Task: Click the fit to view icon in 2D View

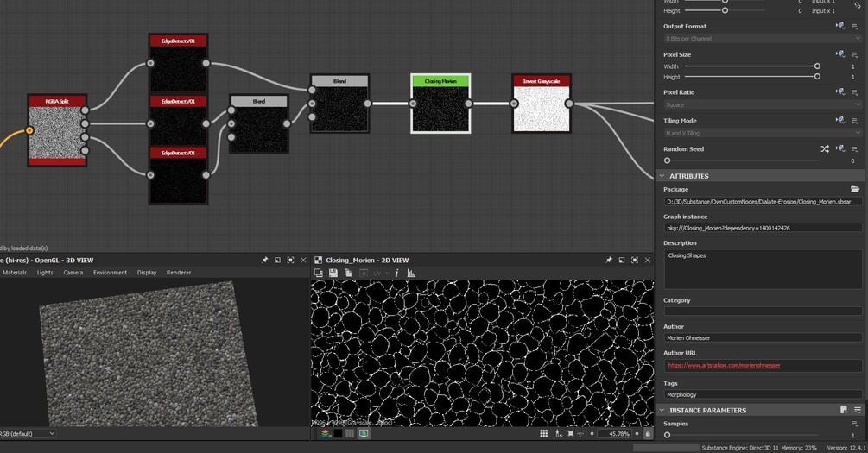Action: point(570,434)
